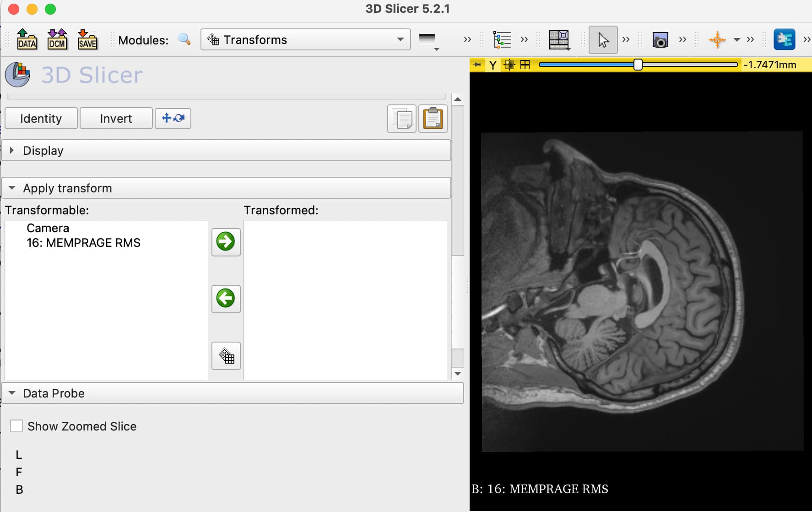Collapse the Apply transform section

pos(226,188)
